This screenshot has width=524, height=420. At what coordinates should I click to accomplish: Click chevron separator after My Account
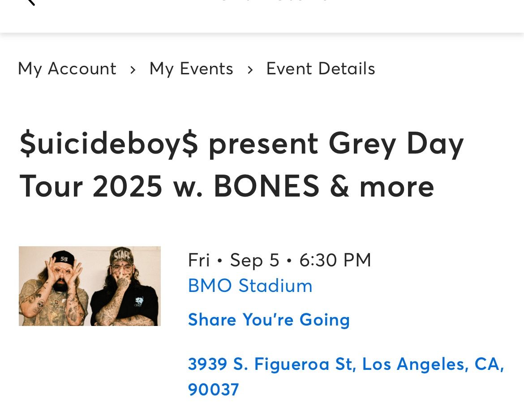[133, 70]
